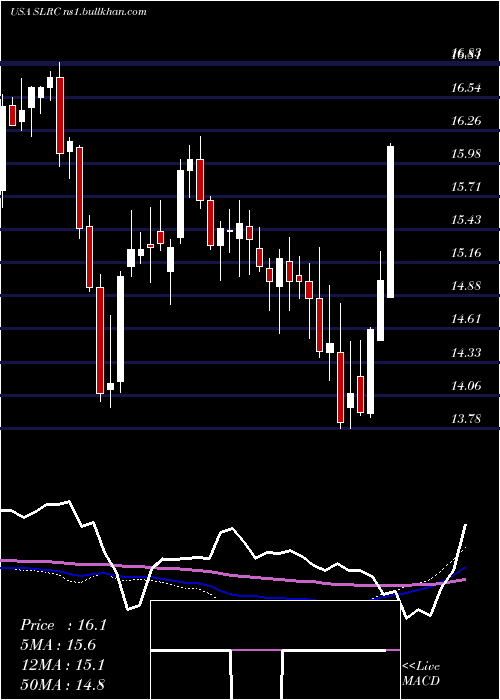The width and height of the screenshot is (500, 700).
Task: Click the '5MA : 15.6' readout
Action: 58,645
